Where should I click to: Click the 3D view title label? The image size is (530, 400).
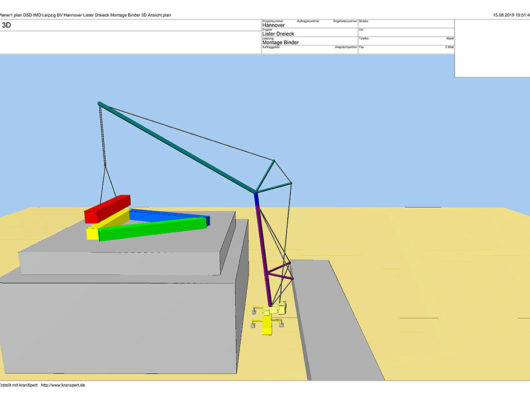[x=6, y=25]
